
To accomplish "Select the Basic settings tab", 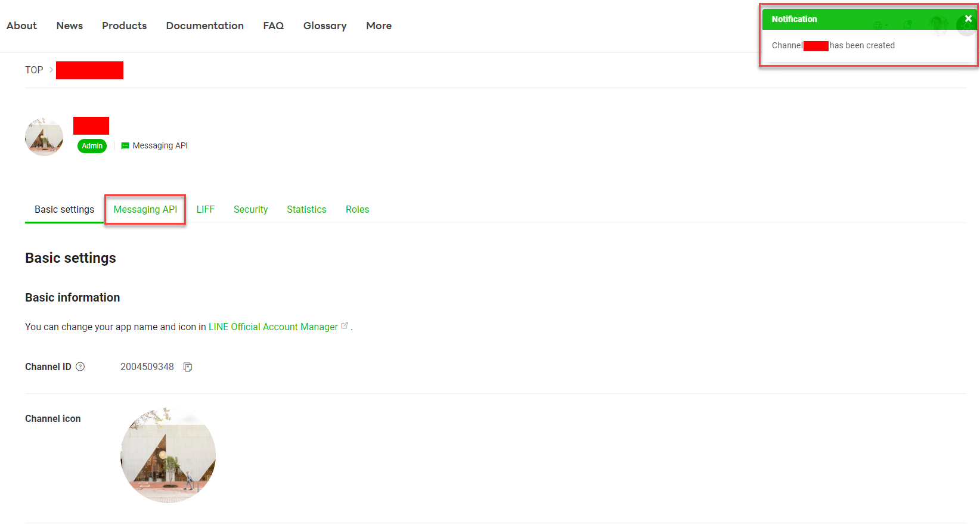I will [64, 210].
